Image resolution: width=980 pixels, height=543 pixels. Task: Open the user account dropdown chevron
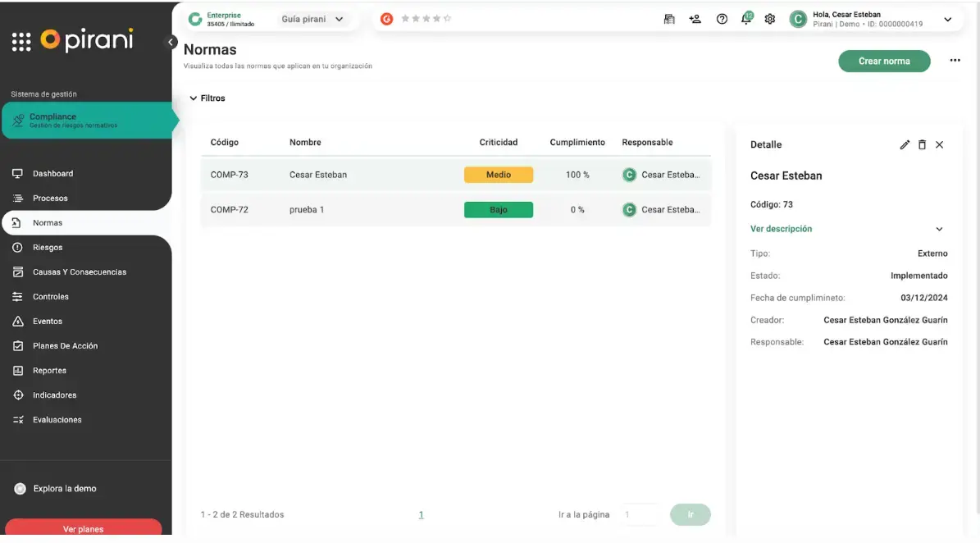coord(948,19)
